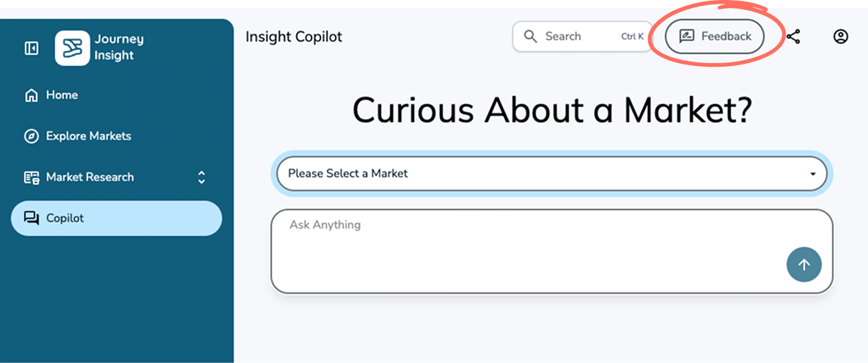The height and width of the screenshot is (363, 868).
Task: Open the user account profile icon
Action: pyautogui.click(x=841, y=37)
